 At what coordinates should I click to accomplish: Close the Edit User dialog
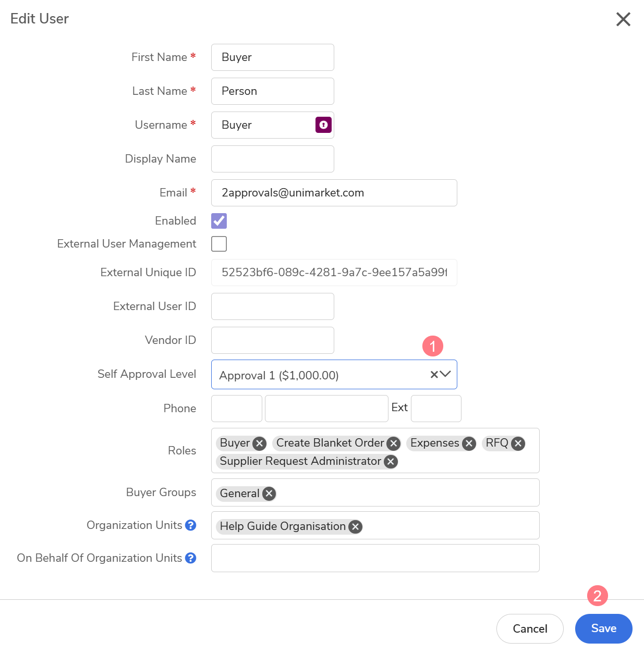[623, 19]
